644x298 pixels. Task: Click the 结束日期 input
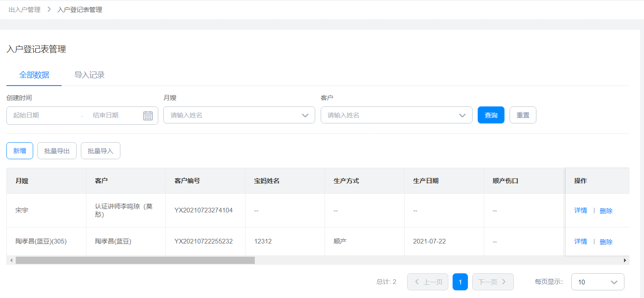[113, 115]
